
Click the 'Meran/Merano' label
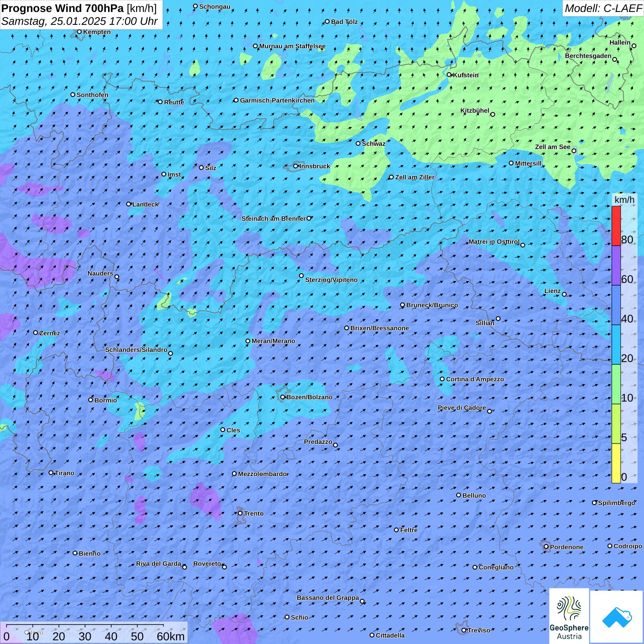pyautogui.click(x=273, y=341)
